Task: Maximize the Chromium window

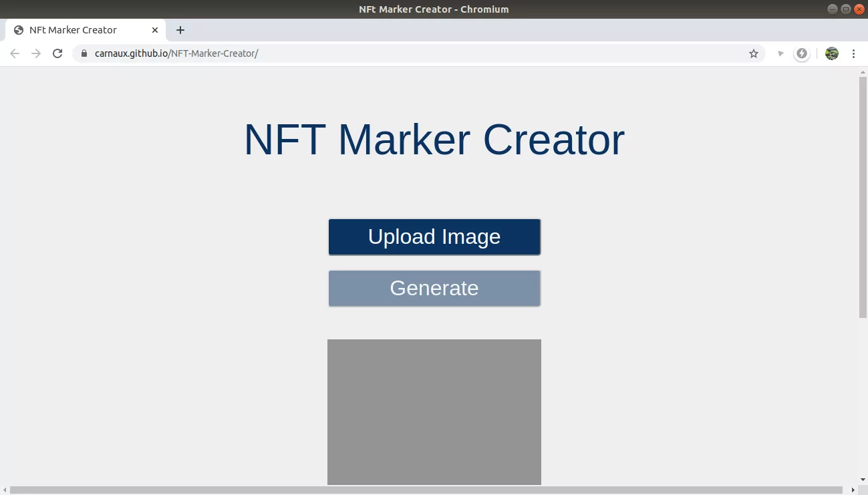Action: point(846,9)
